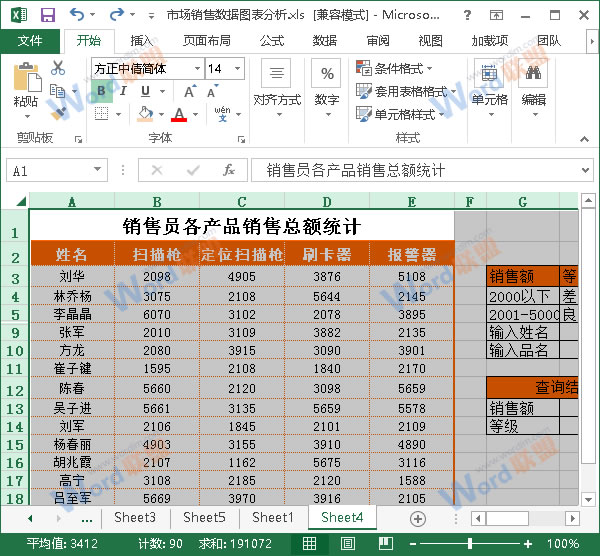Switch to the Sheet1 worksheet tab
Screen dimensions: 600x556
(x=272, y=518)
